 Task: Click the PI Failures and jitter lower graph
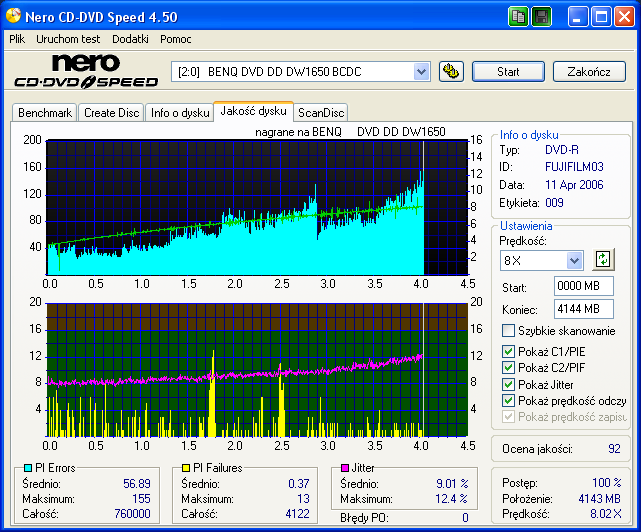(x=257, y=370)
